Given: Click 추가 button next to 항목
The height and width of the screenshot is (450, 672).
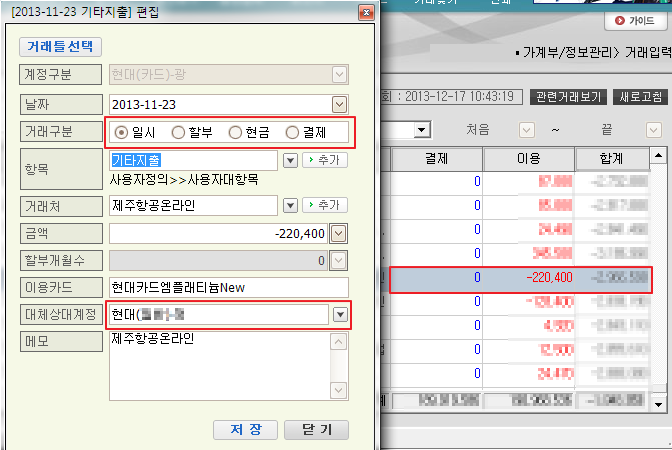Looking at the screenshot, I should tap(325, 160).
